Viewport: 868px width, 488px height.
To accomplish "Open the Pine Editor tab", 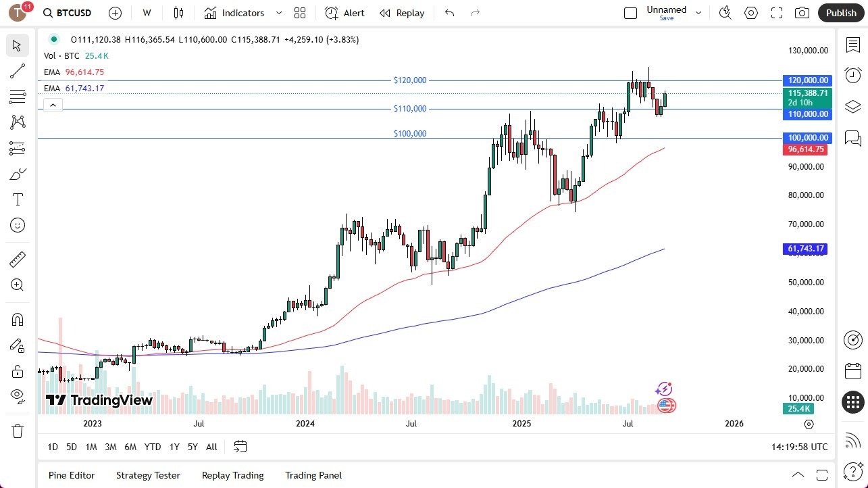I will 71,475.
